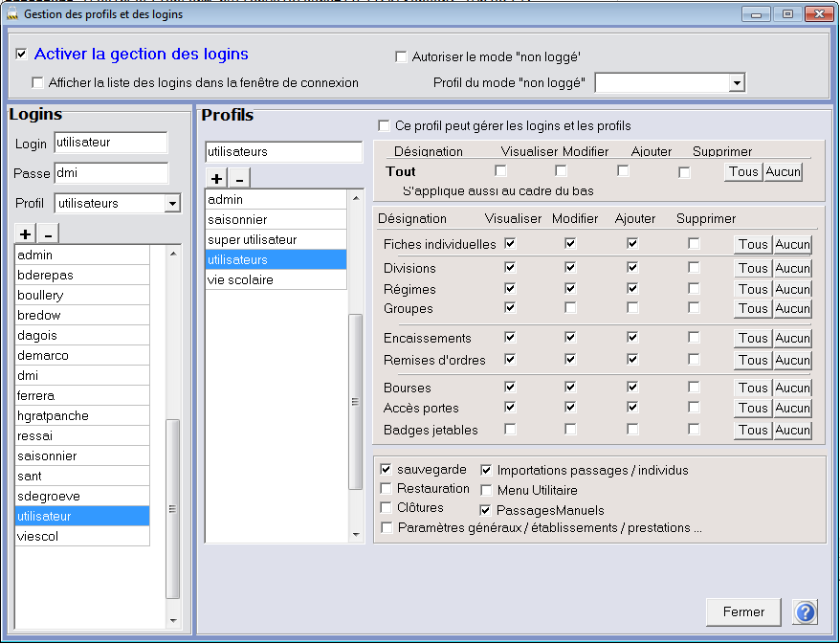Choose 'vie scolaire' profile entry
Screen dimensions: 840x644
(240, 279)
